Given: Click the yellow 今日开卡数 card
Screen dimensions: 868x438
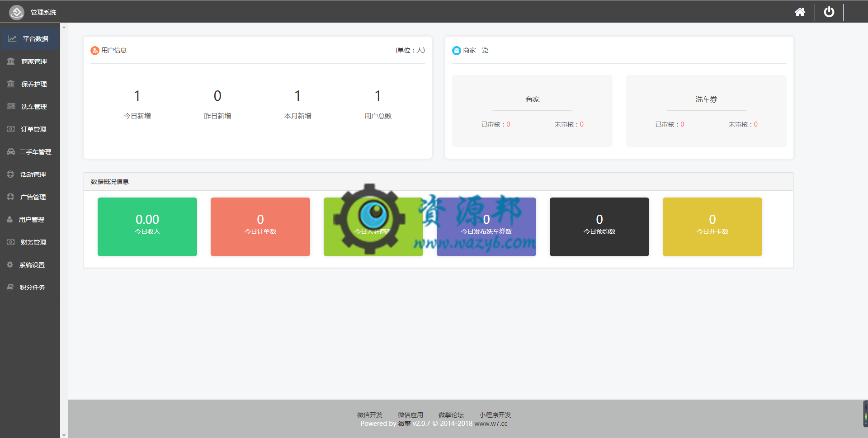Looking at the screenshot, I should coord(712,227).
